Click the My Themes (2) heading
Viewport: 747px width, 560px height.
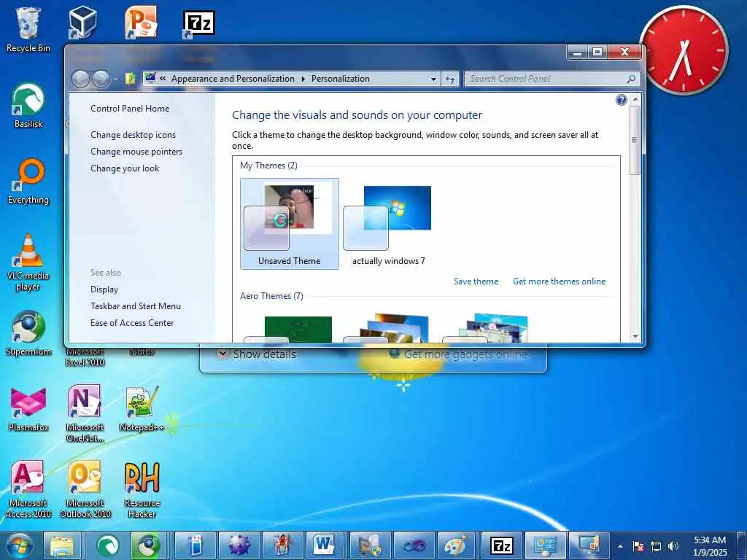tap(268, 166)
